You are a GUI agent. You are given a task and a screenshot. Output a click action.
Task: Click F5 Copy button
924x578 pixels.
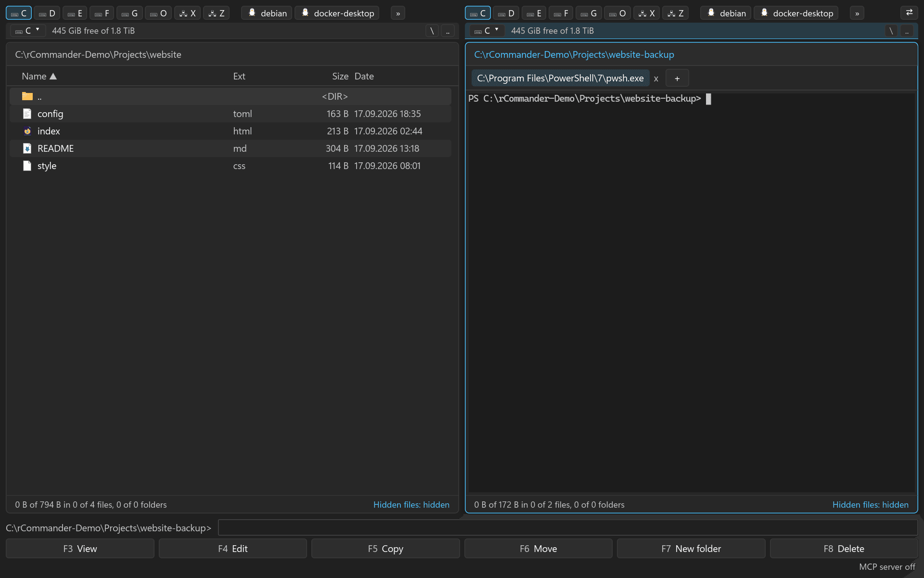385,549
